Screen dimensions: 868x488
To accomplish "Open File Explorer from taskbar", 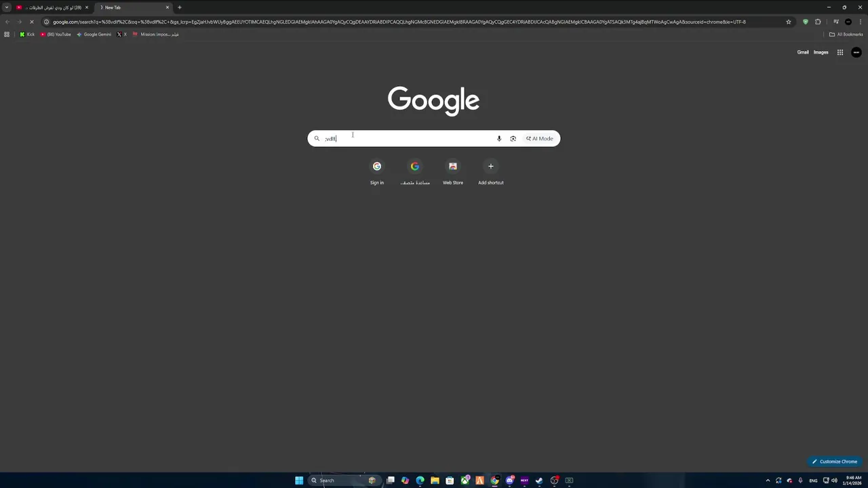I will tap(435, 481).
